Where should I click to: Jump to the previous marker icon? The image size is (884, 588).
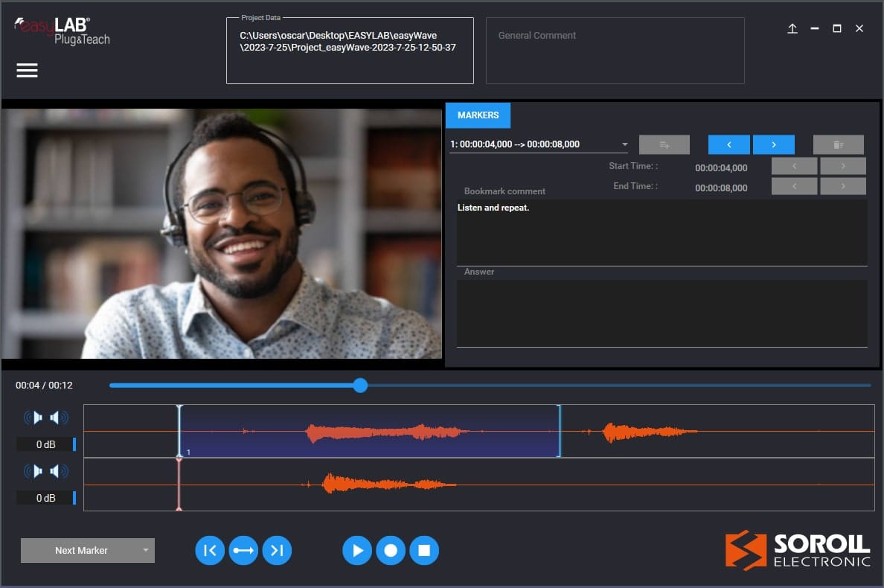point(210,551)
